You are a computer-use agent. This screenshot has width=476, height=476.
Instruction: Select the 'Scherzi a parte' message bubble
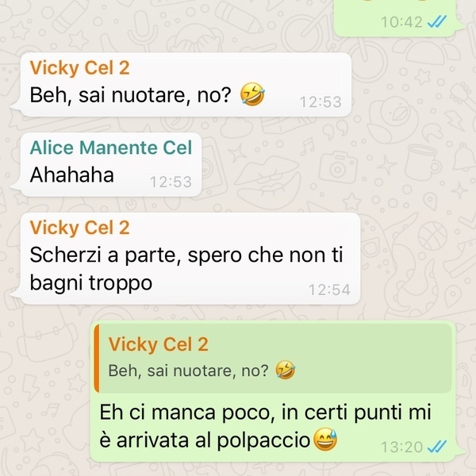[x=190, y=259]
